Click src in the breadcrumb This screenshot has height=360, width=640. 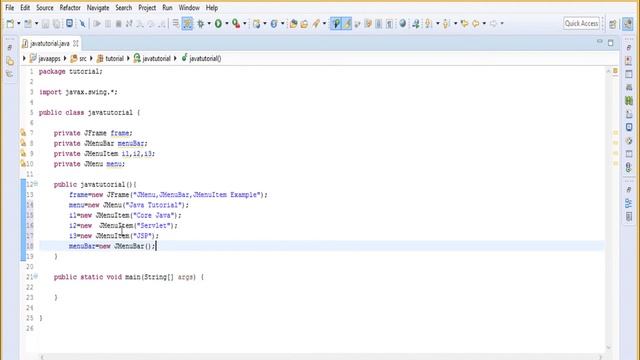83,58
